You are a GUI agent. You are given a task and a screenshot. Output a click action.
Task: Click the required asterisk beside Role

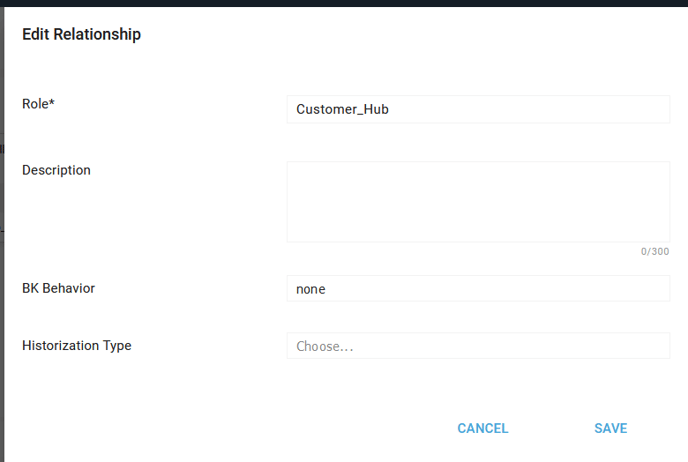click(52, 102)
